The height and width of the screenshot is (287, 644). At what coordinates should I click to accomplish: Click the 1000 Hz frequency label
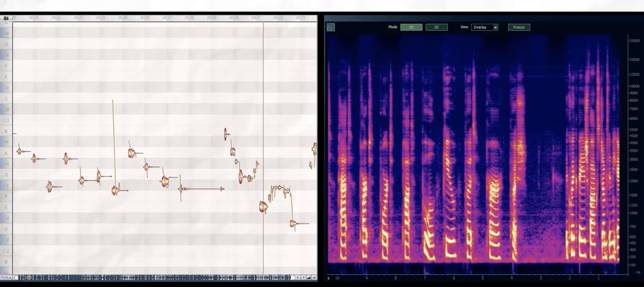point(634,213)
